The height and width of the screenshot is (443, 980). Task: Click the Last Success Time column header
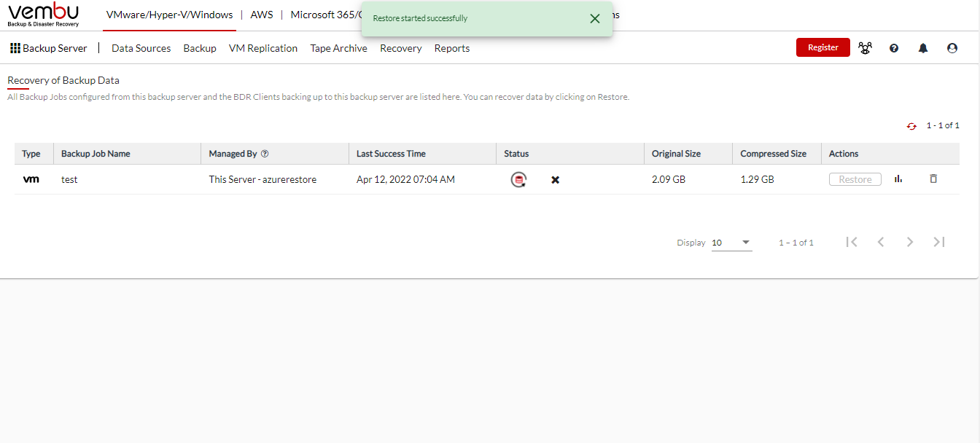point(391,154)
